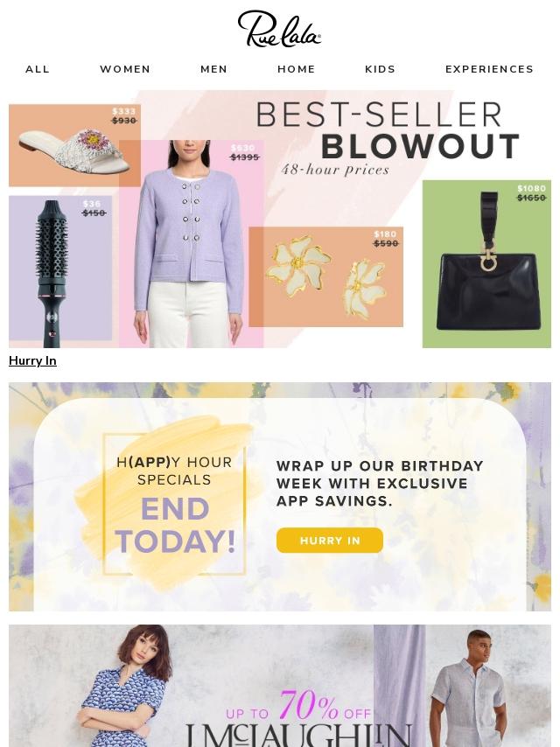Click the white flower earrings tile
This screenshot has height=747, width=560.
pos(326,276)
